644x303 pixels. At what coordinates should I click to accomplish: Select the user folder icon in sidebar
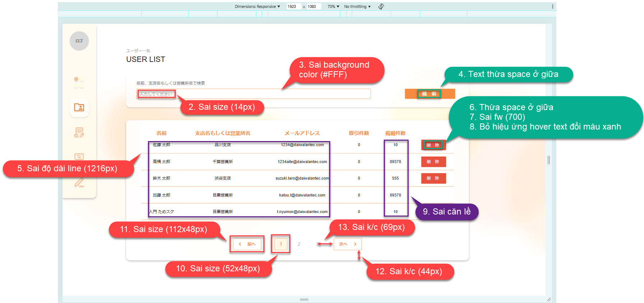tap(79, 108)
